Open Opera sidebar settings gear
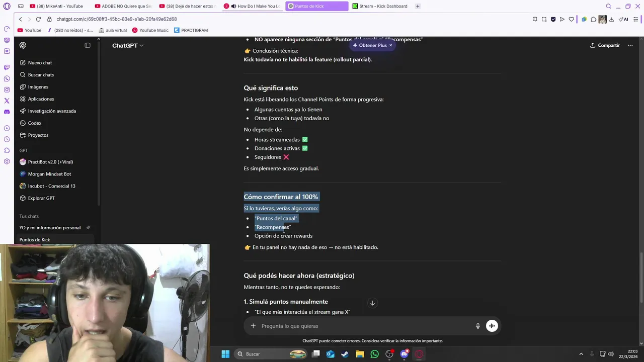The image size is (644, 362). [x=7, y=161]
